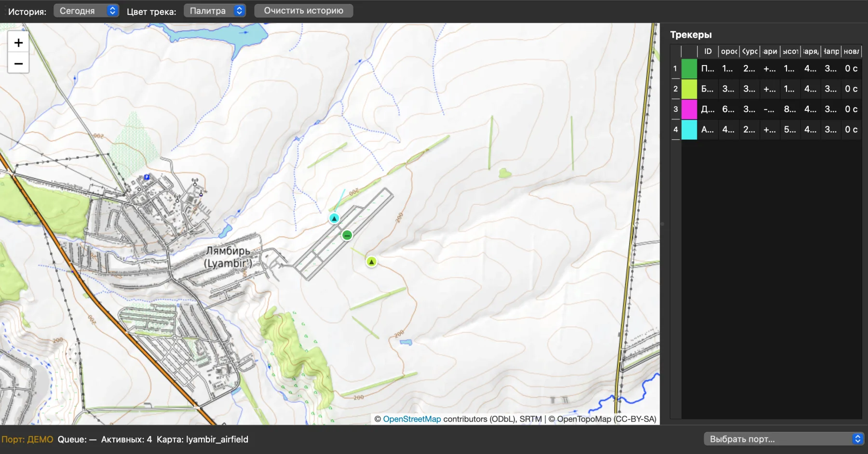Select tracker row number 2 header
Image resolution: width=868 pixels, height=454 pixels.
[x=675, y=89]
